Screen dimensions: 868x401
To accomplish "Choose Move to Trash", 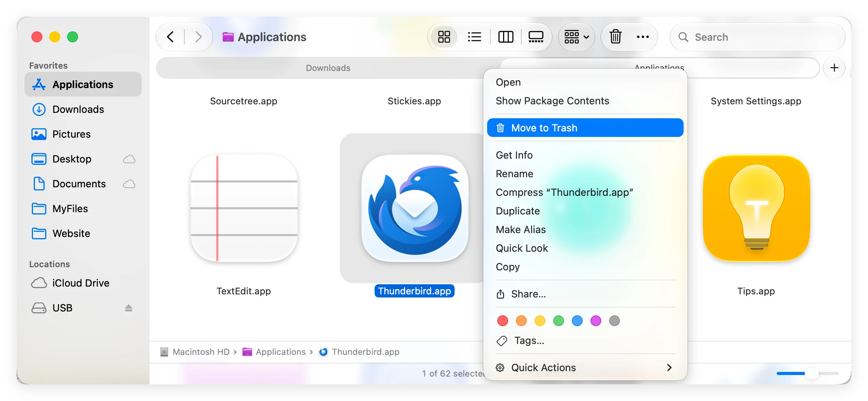I will coord(585,128).
